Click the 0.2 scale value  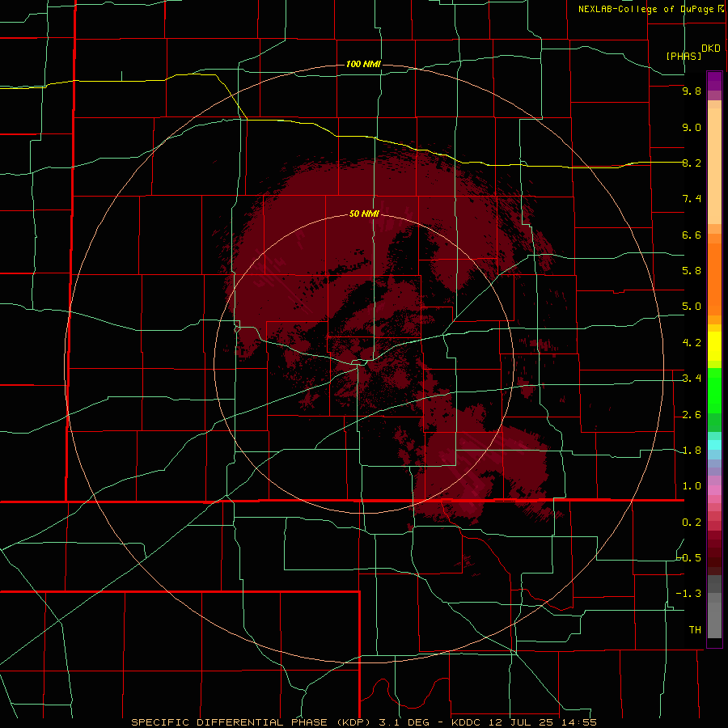(692, 523)
